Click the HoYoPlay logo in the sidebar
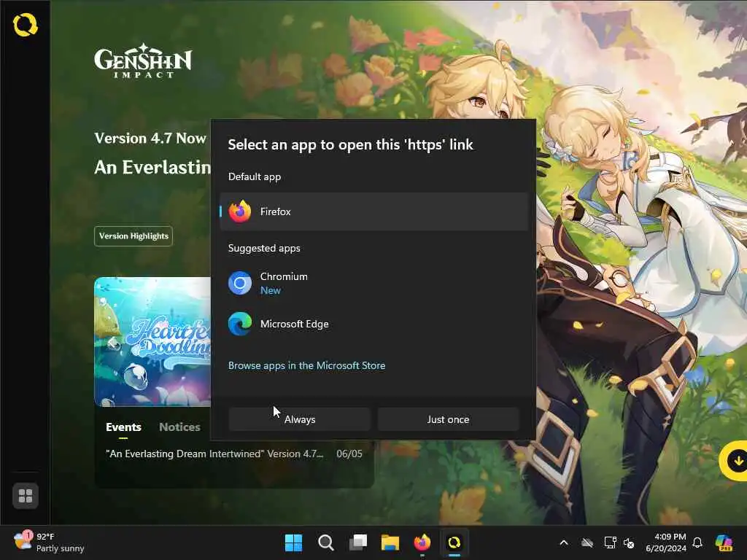747x560 pixels. 26,25
